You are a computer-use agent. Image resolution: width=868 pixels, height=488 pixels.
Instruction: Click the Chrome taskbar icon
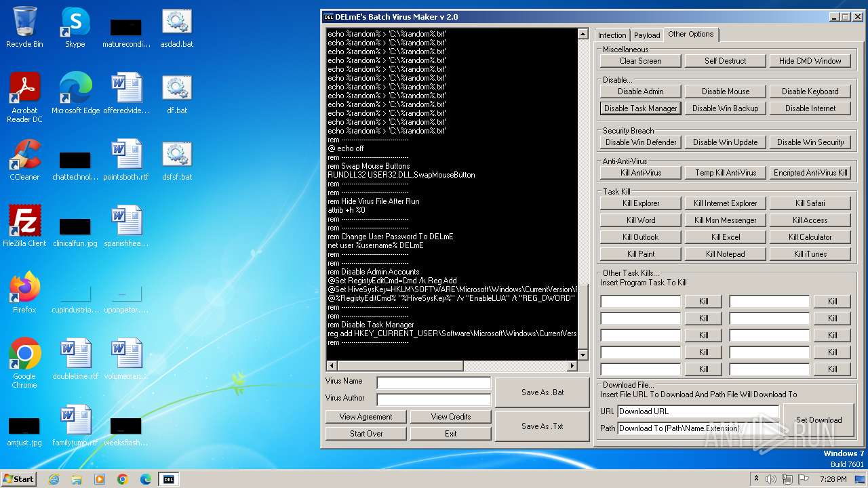coord(123,479)
